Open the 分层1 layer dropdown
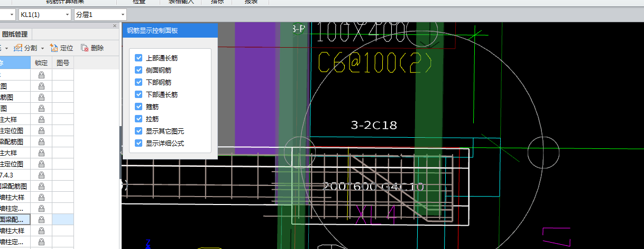This screenshot has width=644, height=249. (123, 15)
